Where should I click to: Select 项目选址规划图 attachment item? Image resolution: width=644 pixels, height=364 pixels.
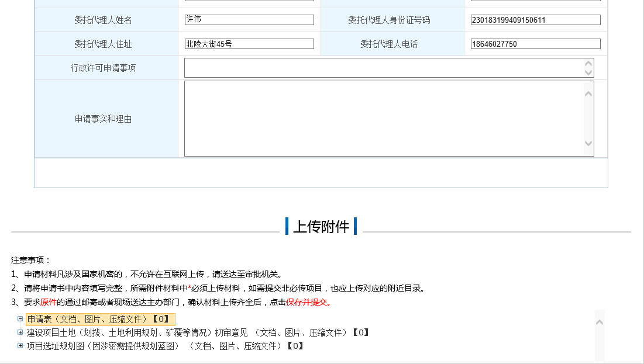[x=165, y=346]
